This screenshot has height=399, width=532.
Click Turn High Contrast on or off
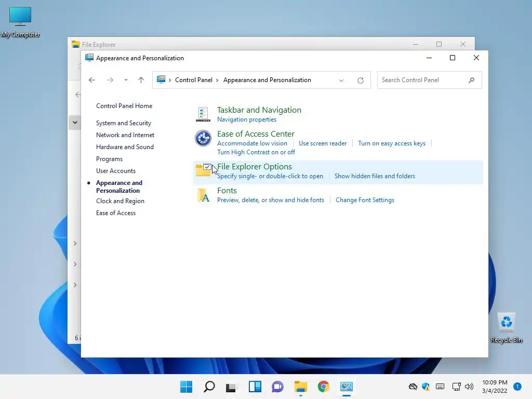click(256, 152)
